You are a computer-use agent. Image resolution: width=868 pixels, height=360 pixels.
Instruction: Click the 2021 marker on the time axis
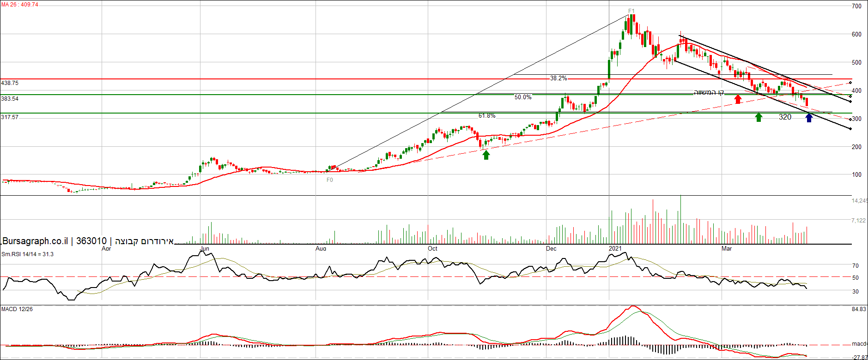(x=615, y=249)
